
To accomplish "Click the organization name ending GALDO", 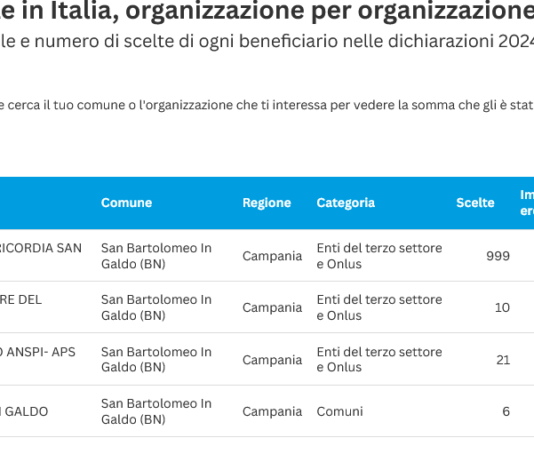I will point(24,412).
